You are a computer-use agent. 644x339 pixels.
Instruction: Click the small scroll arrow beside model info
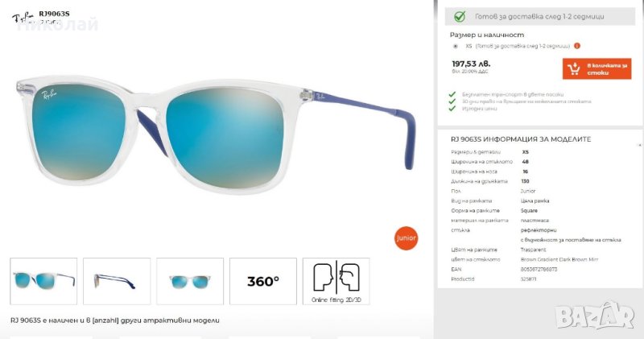click(639, 145)
